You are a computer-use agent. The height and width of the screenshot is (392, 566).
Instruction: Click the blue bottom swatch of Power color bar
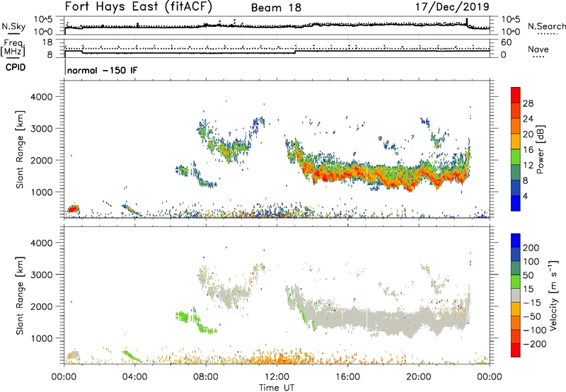click(x=516, y=203)
